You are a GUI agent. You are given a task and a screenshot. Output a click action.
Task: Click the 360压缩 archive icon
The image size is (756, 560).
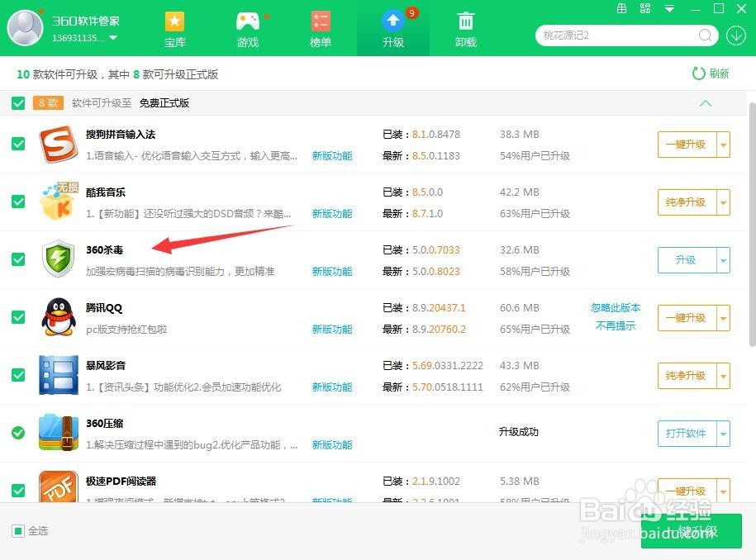coord(59,433)
